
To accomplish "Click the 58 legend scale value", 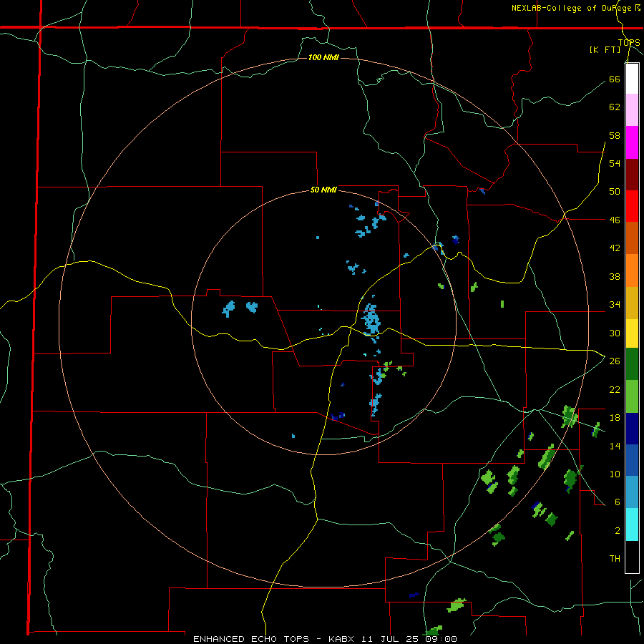I will [x=615, y=135].
